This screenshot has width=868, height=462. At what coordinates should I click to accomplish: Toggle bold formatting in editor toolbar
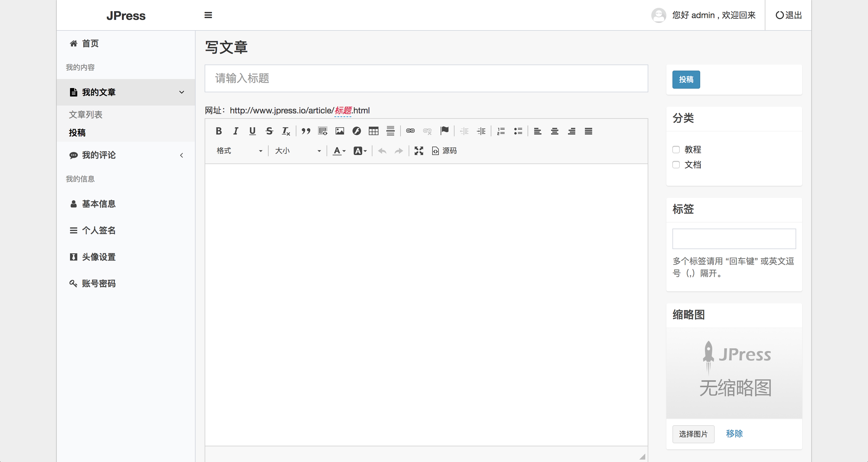219,131
